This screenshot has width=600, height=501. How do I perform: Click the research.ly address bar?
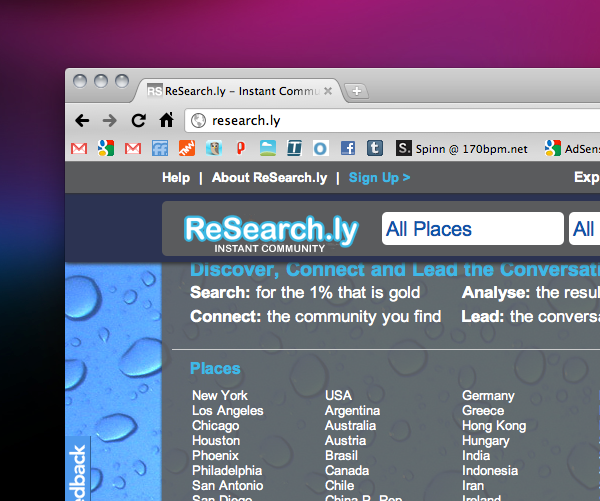392,121
